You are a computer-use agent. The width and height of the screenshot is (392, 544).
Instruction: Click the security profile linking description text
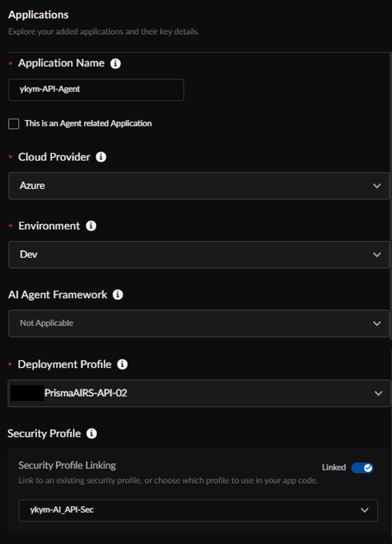[168, 480]
